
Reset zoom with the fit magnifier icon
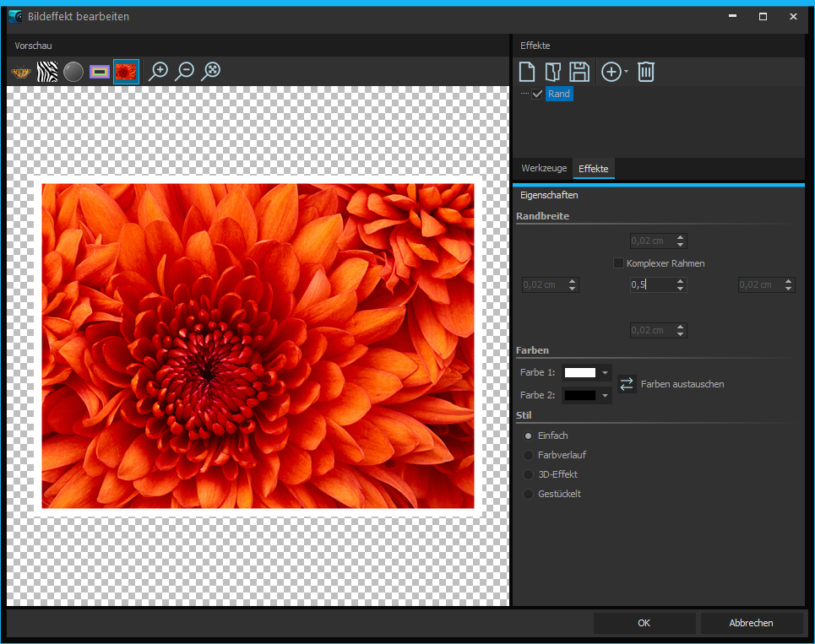[210, 72]
